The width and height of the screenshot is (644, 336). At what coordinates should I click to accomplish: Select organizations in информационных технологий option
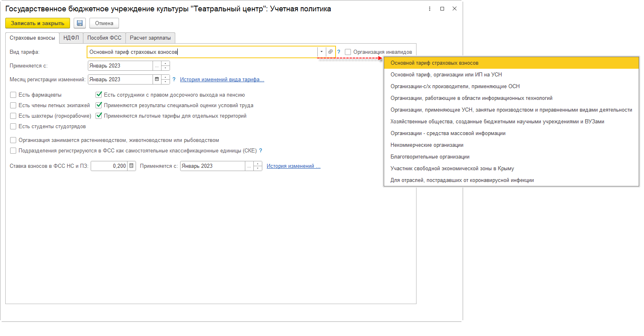pyautogui.click(x=511, y=98)
